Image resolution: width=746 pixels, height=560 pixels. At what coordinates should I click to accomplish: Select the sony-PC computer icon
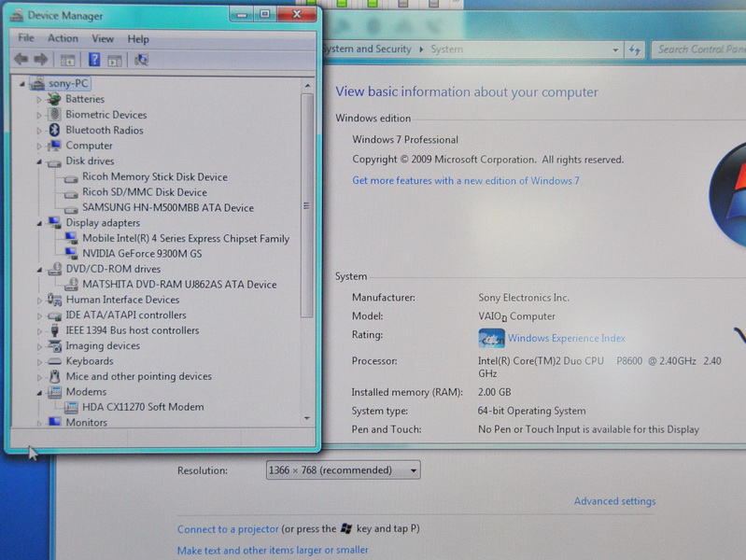(x=37, y=84)
